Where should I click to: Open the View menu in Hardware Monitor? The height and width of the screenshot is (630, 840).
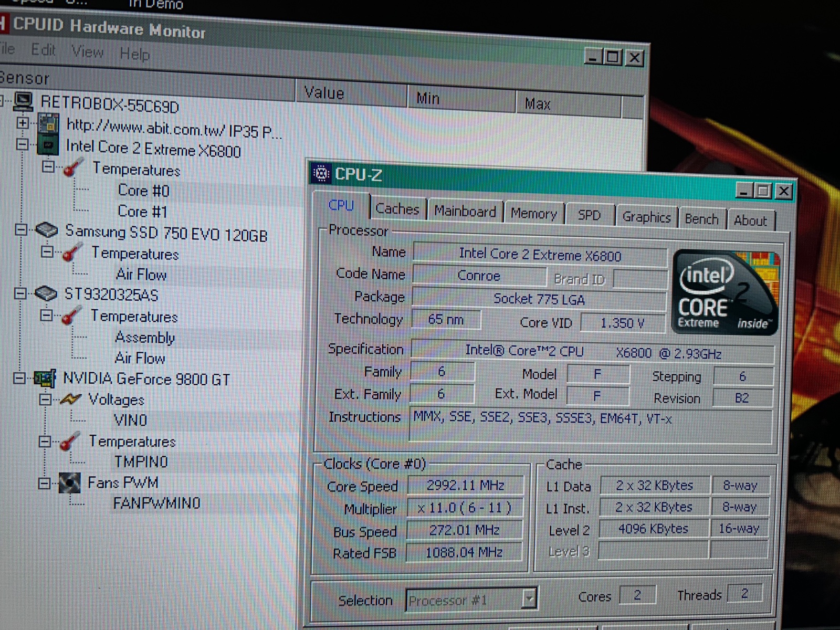[x=88, y=51]
